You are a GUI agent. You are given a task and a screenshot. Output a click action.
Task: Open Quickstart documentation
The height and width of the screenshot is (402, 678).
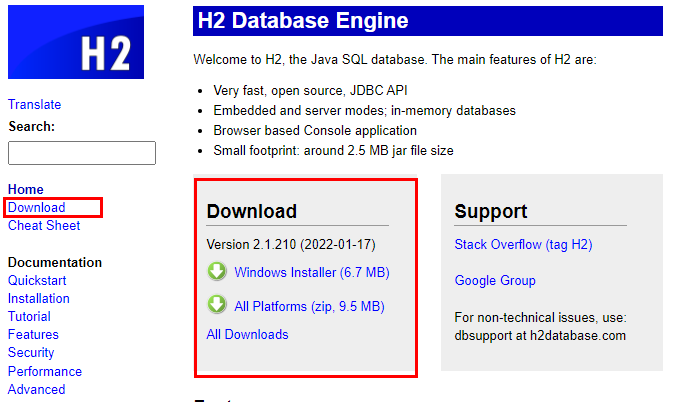(37, 281)
